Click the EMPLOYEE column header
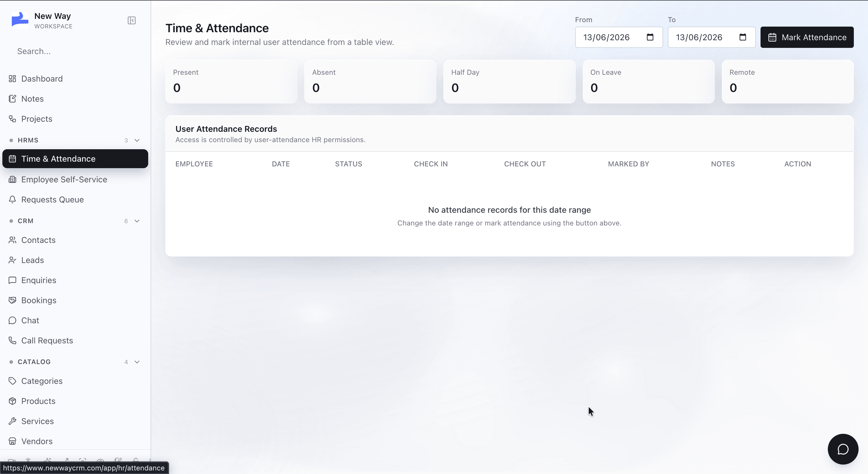Screen dimensions: 868x474 pyautogui.click(x=194, y=164)
